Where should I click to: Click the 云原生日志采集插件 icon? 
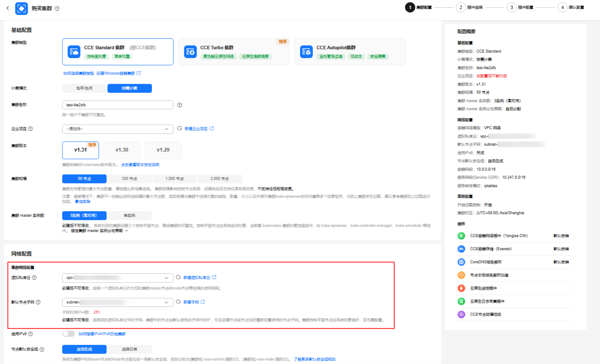461,301
